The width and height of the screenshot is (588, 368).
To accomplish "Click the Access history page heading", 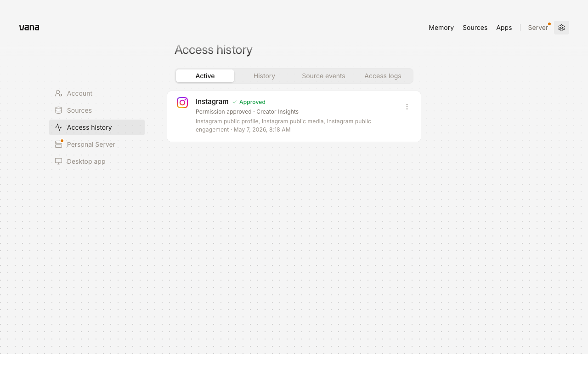I will 214,50.
